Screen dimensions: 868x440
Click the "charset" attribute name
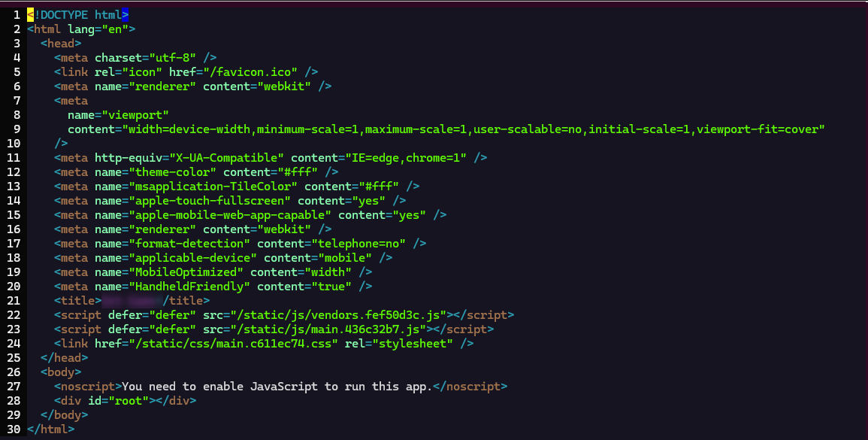[119, 58]
